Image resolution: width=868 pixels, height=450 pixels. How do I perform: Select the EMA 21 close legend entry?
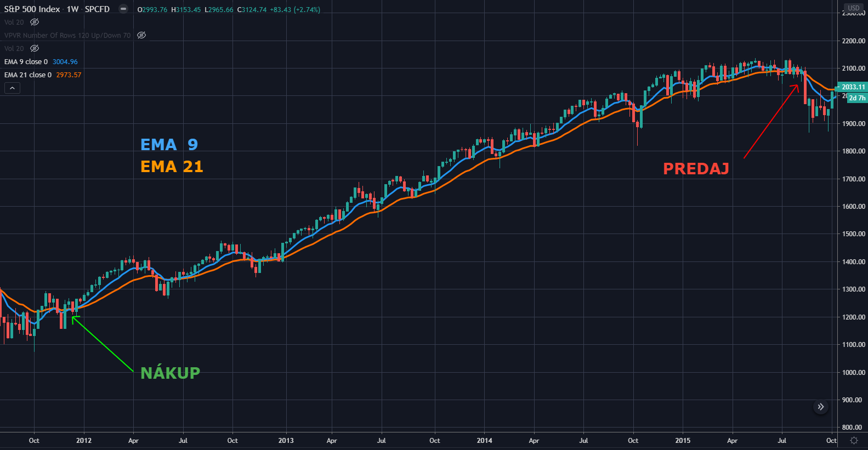[x=28, y=75]
